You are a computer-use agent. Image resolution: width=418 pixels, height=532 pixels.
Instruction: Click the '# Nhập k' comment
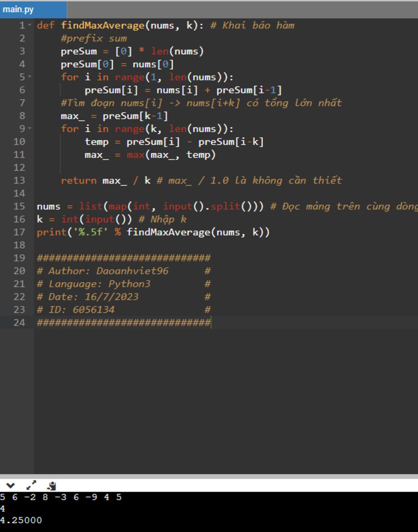click(162, 219)
